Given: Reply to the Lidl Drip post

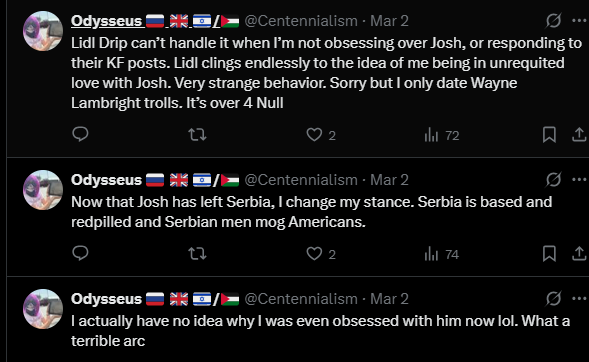Looking at the screenshot, I should click(x=80, y=134).
